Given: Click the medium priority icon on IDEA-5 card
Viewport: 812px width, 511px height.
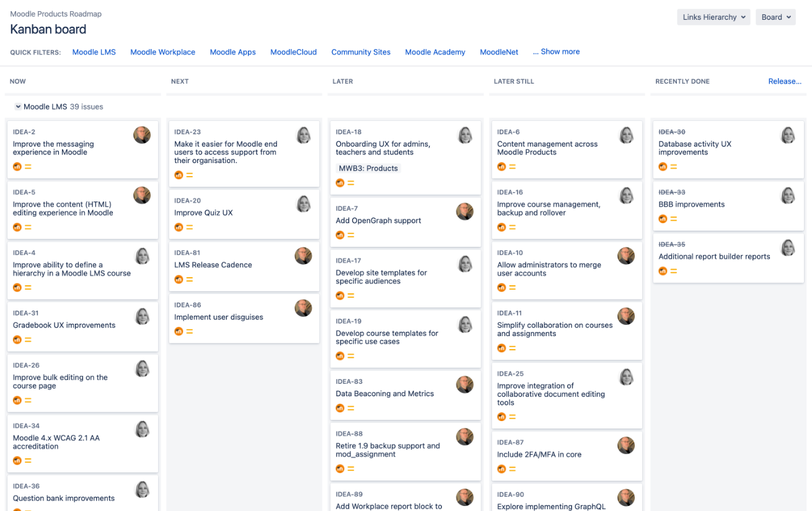Looking at the screenshot, I should click(x=28, y=228).
